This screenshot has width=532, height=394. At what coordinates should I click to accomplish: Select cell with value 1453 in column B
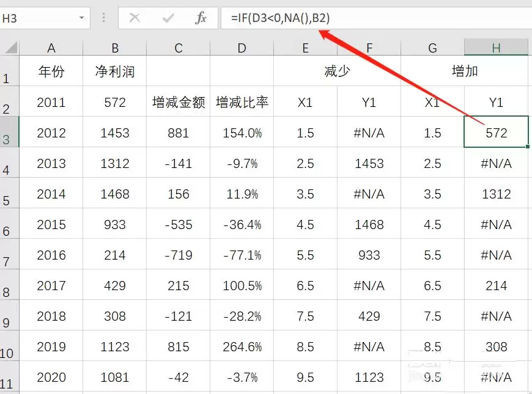[115, 133]
